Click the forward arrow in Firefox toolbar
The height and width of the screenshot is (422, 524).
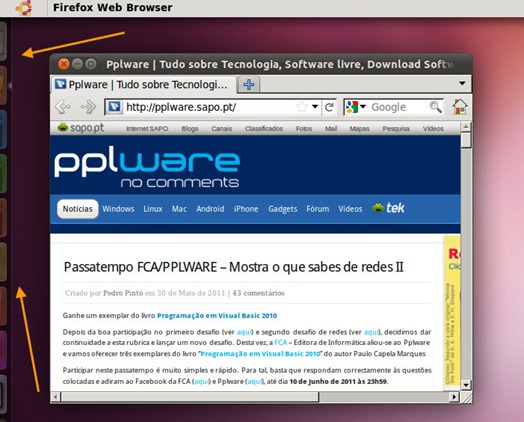[x=88, y=107]
